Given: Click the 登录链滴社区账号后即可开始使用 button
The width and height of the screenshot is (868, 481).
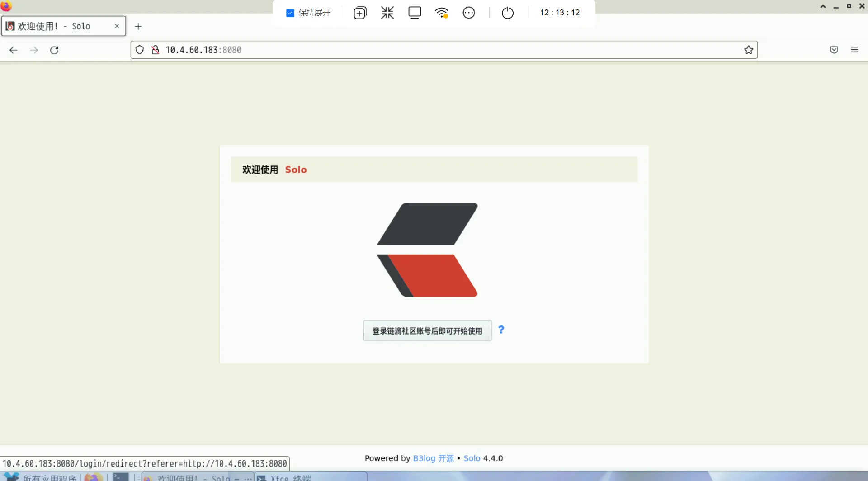Looking at the screenshot, I should pos(427,331).
